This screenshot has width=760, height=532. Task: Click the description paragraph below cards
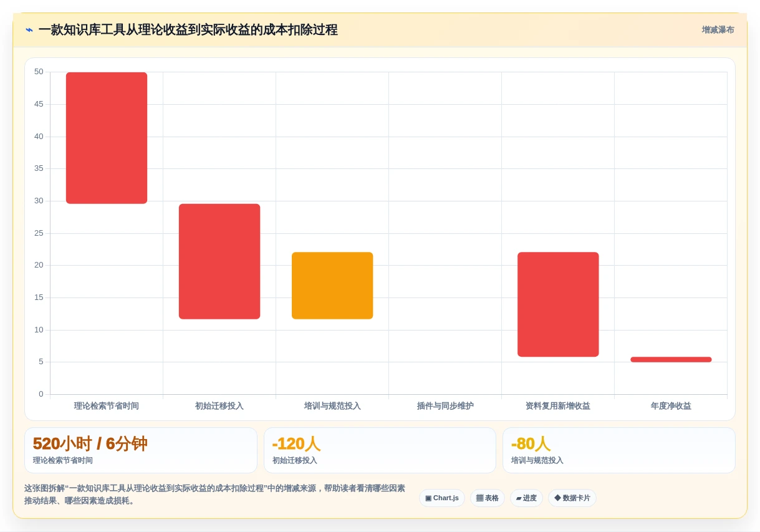click(x=215, y=495)
